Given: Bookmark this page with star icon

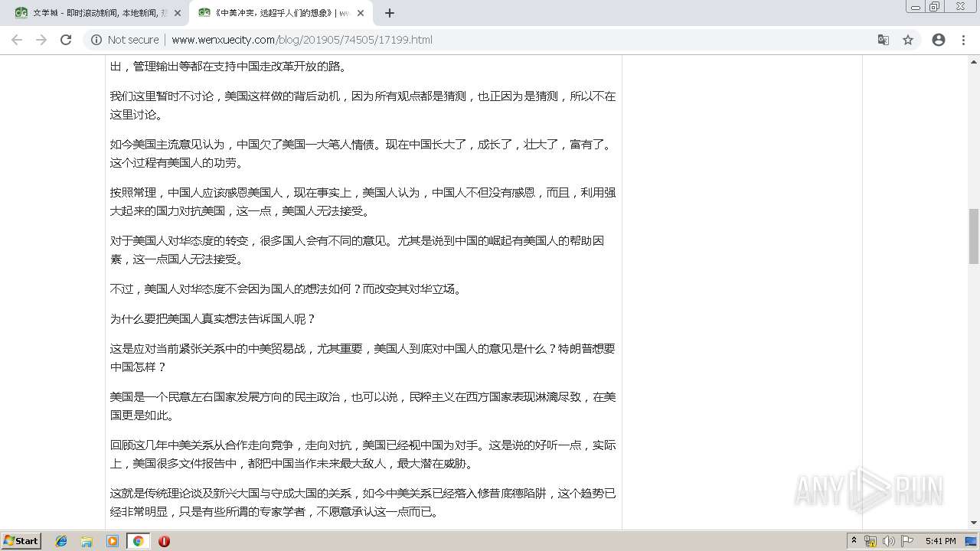Looking at the screenshot, I should [908, 40].
